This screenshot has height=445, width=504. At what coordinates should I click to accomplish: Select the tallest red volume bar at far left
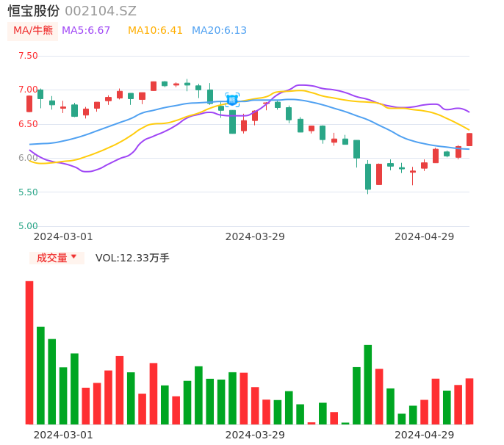pos(29,352)
